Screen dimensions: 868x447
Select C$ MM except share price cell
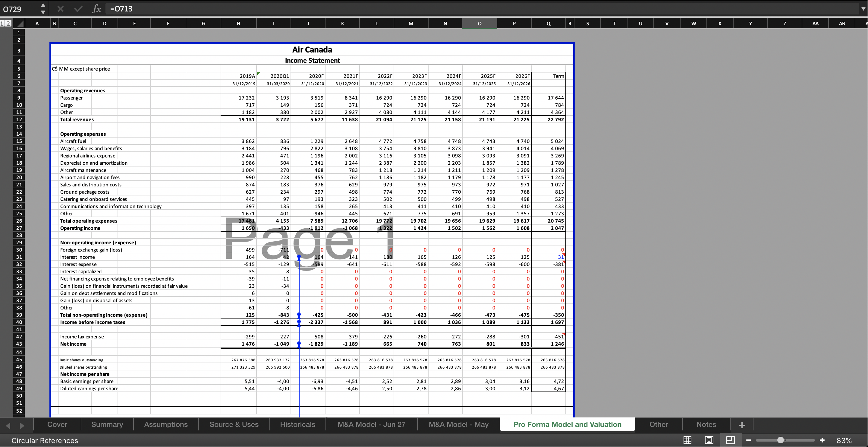[x=81, y=69]
